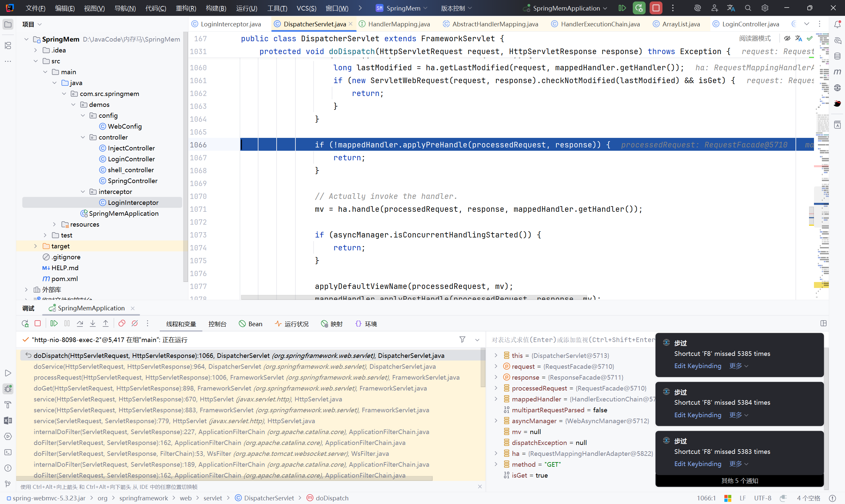The image size is (845, 504).
Task: Toggle Mute Breakpoints button
Action: pos(135,324)
